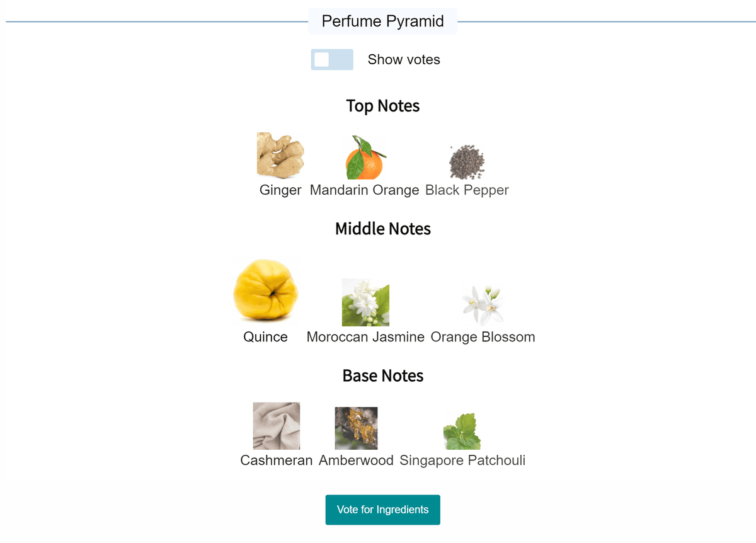Follow the Amberwood text link
The image size is (756, 543).
tap(356, 460)
